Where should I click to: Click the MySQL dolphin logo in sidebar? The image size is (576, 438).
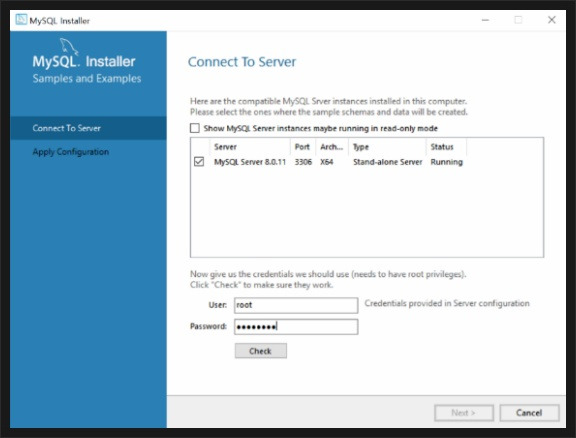pos(69,46)
